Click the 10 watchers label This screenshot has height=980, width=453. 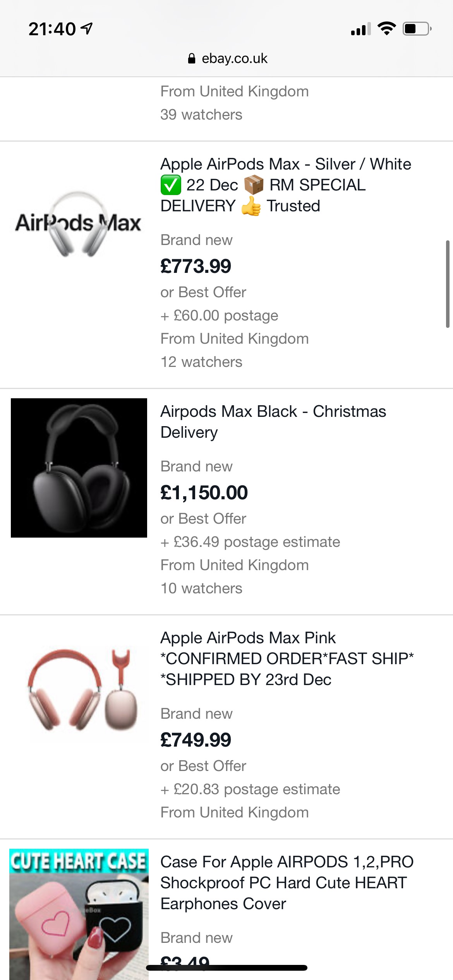(x=201, y=588)
